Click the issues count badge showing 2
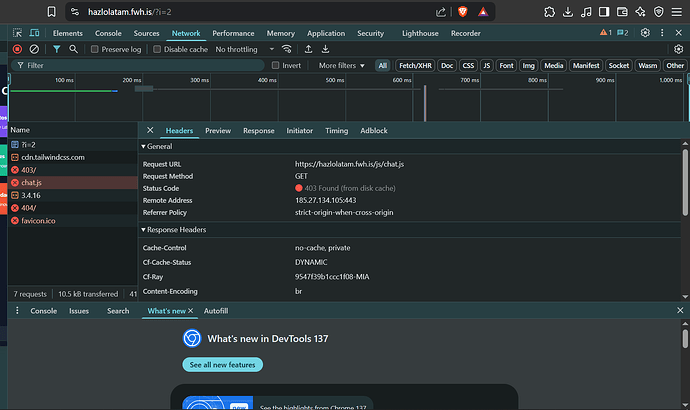 (x=623, y=33)
